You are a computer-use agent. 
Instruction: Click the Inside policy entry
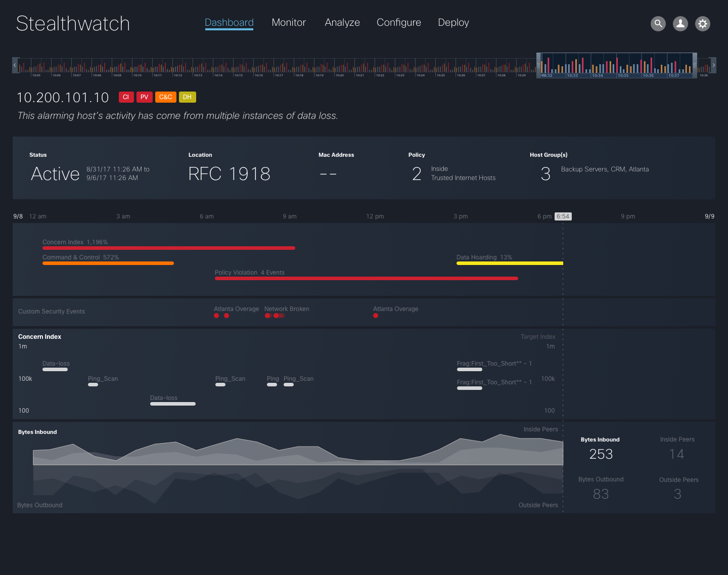pyautogui.click(x=439, y=169)
